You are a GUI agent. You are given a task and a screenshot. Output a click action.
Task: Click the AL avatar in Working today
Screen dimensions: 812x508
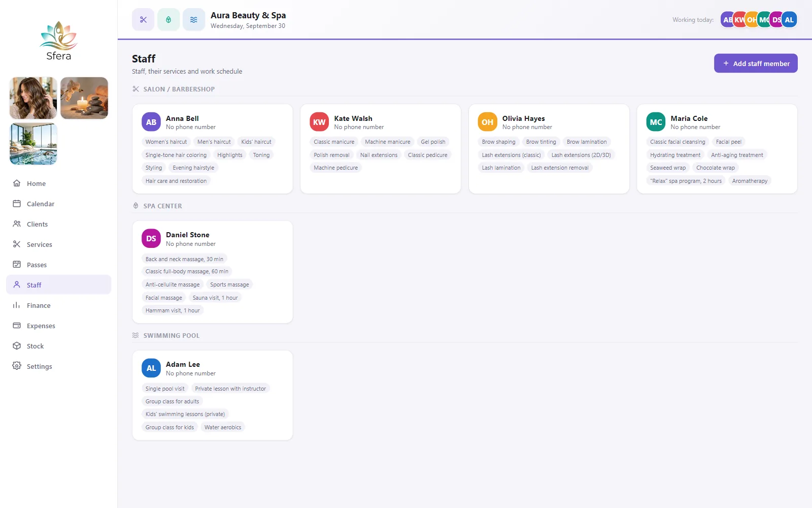point(789,20)
